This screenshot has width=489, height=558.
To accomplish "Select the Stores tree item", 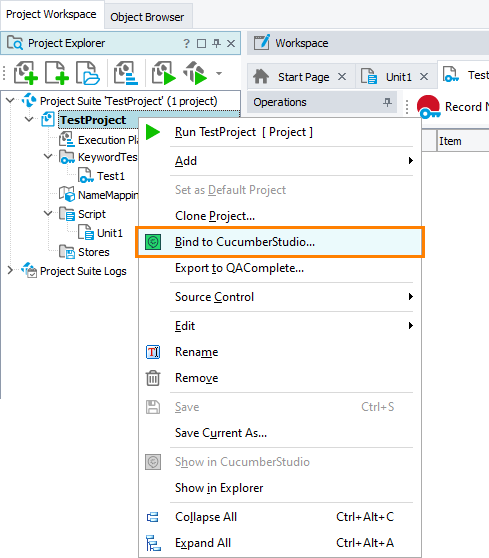I will click(94, 252).
